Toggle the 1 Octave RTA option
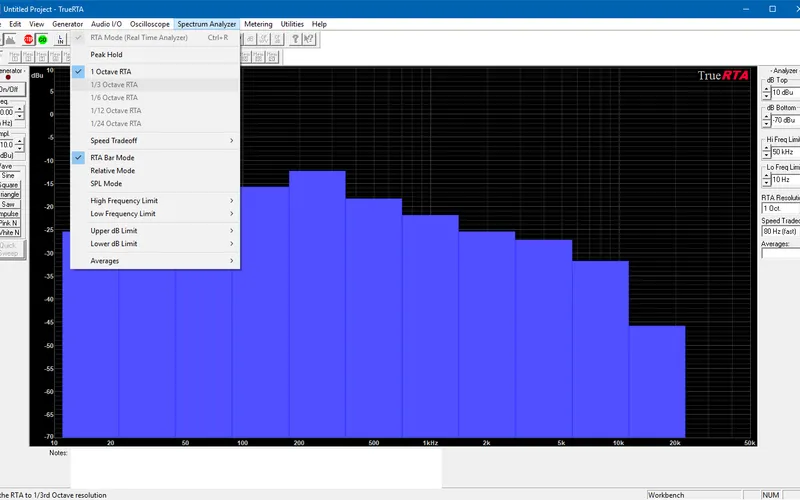The width and height of the screenshot is (800, 500). pos(110,72)
